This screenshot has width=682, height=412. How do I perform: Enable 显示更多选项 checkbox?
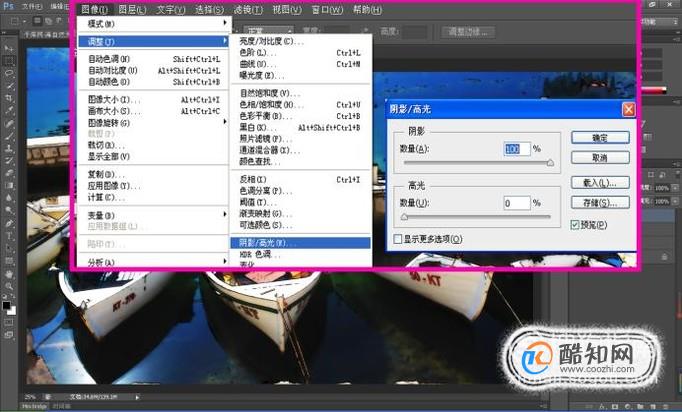click(x=398, y=239)
